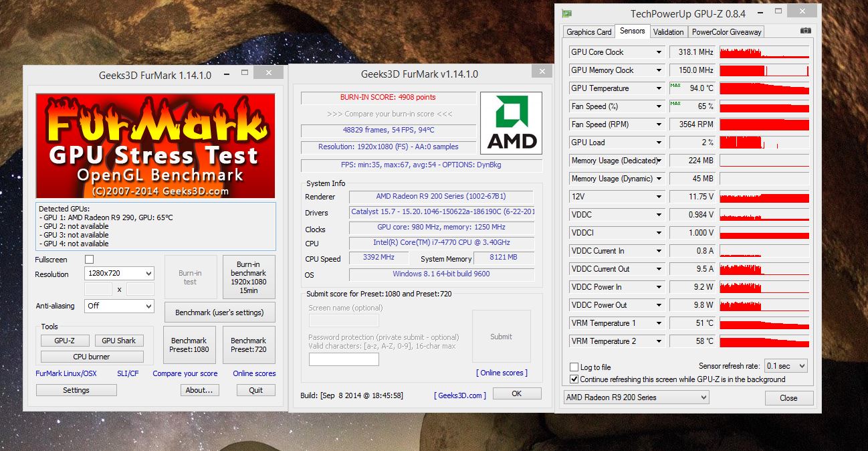The image size is (868, 451).
Task: Open the AMD Radeon R9 200 Series selector
Action: pos(636,397)
